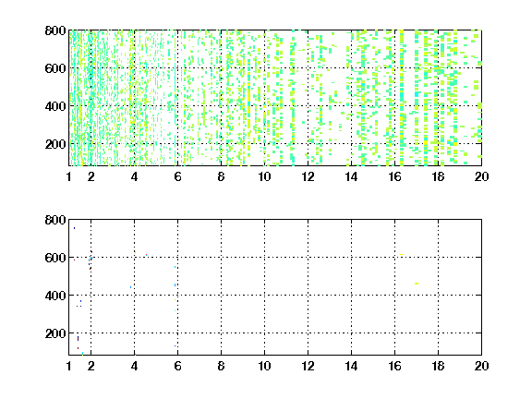The height and width of the screenshot is (399, 532).
Task: Click the 800 y-axis label on bottom plot
Action: (55, 220)
